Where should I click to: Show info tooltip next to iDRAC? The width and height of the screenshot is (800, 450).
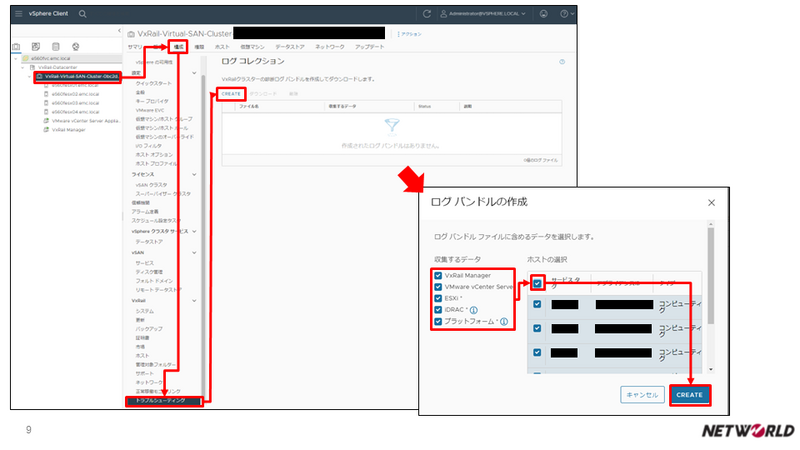[473, 310]
